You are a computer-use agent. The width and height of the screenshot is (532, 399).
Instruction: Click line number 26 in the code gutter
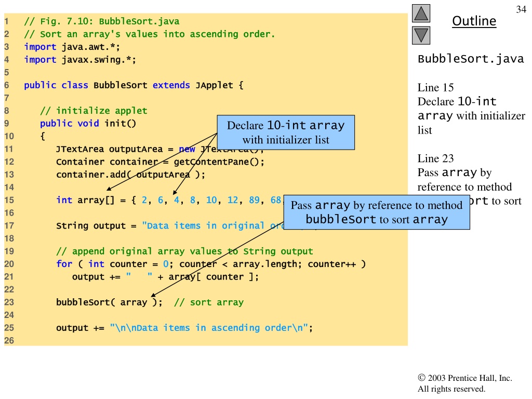coord(9,340)
